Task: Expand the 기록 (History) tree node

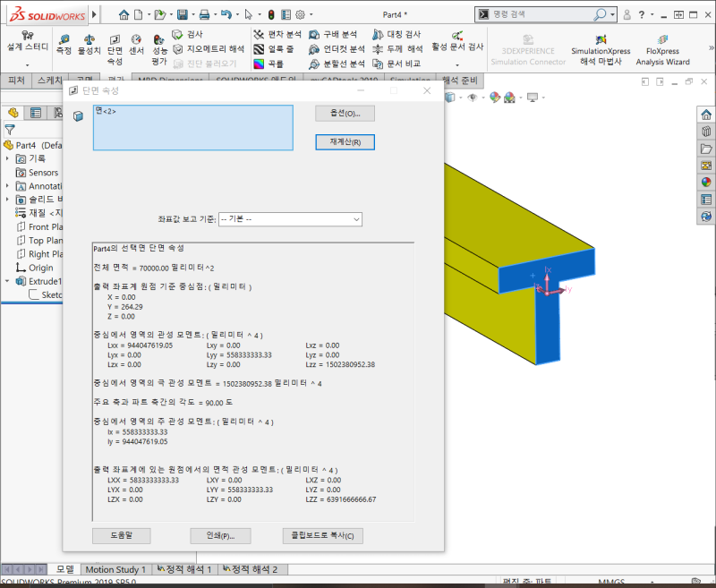Action: point(7,158)
